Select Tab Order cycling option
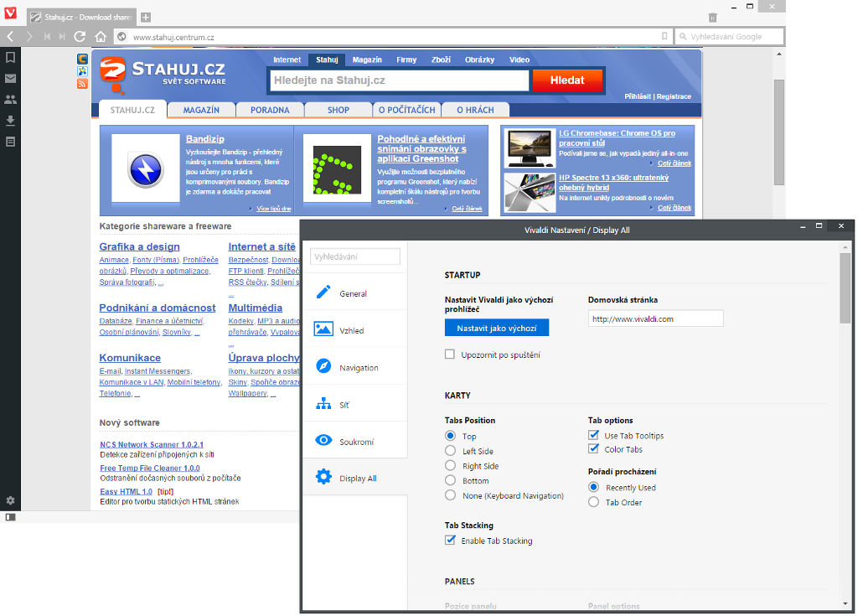This screenshot has height=616, width=858. point(594,501)
